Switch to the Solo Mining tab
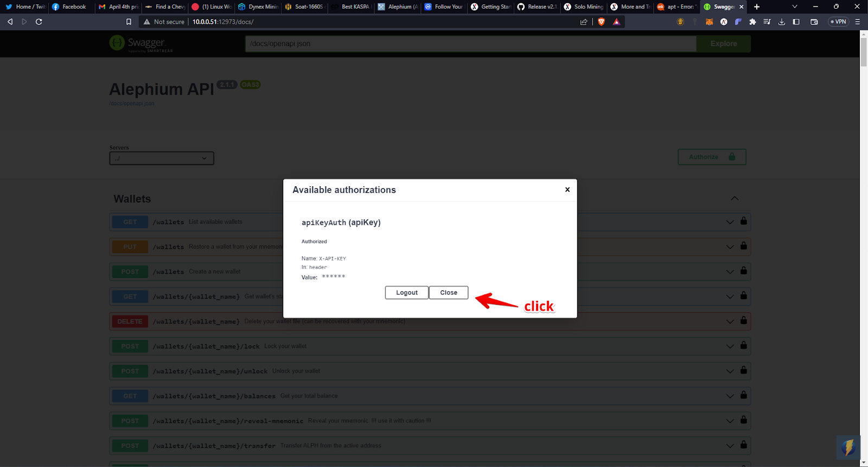Viewport: 868px width, 467px height. pyautogui.click(x=583, y=7)
